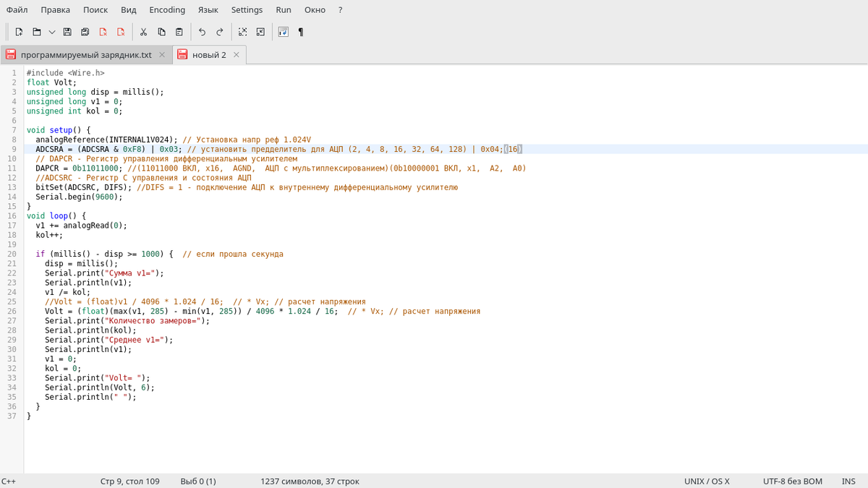Click Serial.println(Volt, 6); line

(100, 388)
